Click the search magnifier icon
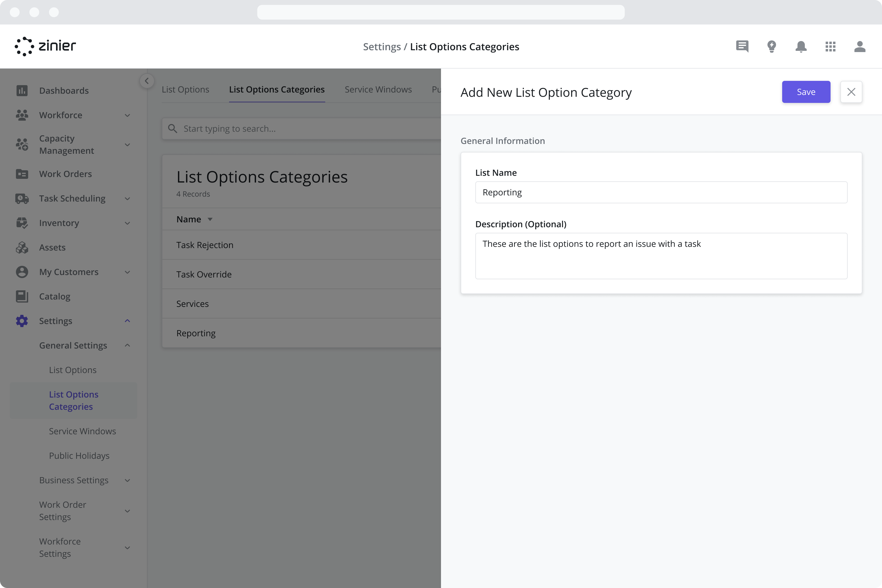This screenshot has width=882, height=588. click(172, 129)
